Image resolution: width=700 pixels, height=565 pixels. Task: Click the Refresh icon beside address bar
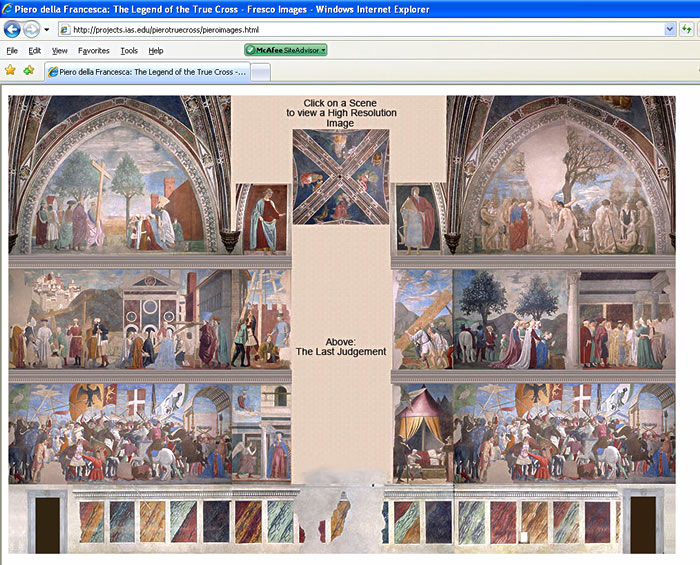pyautogui.click(x=687, y=29)
